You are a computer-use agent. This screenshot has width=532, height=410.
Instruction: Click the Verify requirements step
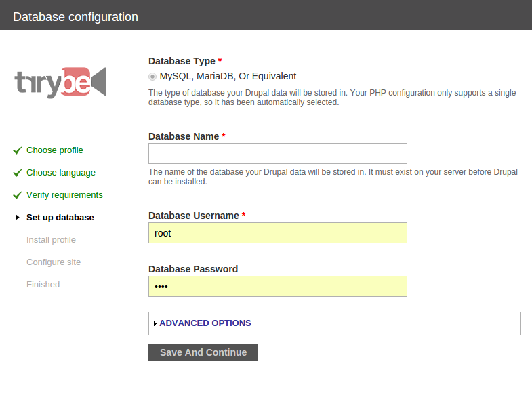coord(64,195)
